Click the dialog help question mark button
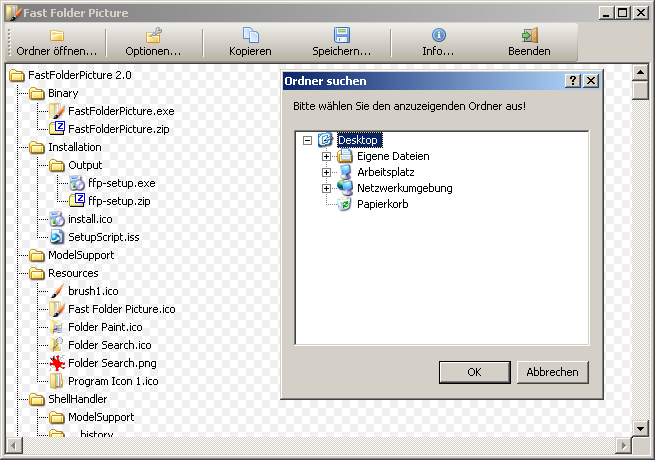The height and width of the screenshot is (460, 655). pos(572,81)
